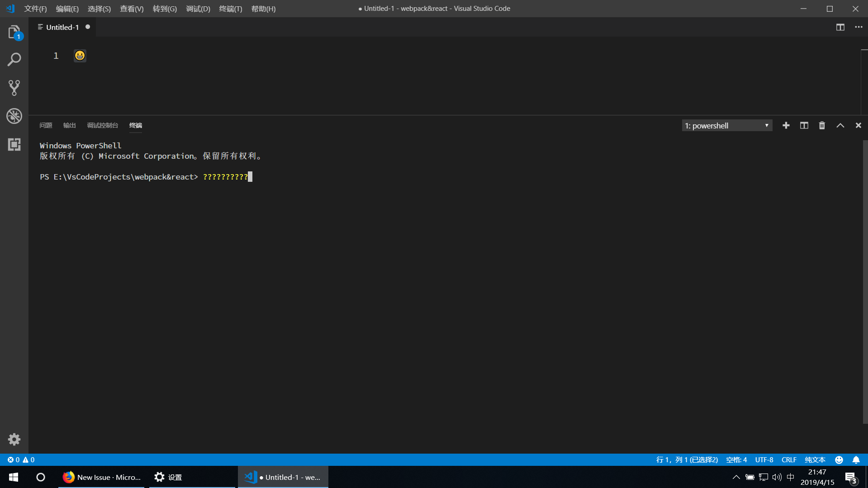Split the active terminal
The image size is (868, 488).
804,125
